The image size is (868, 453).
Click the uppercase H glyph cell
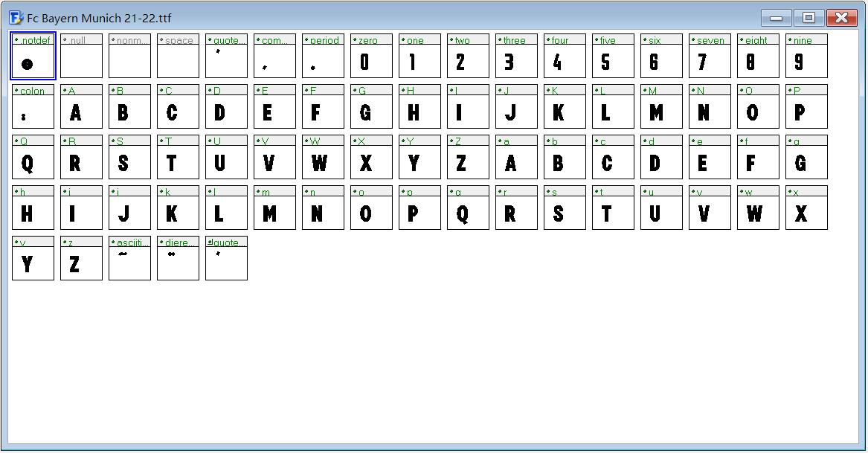coord(419,107)
